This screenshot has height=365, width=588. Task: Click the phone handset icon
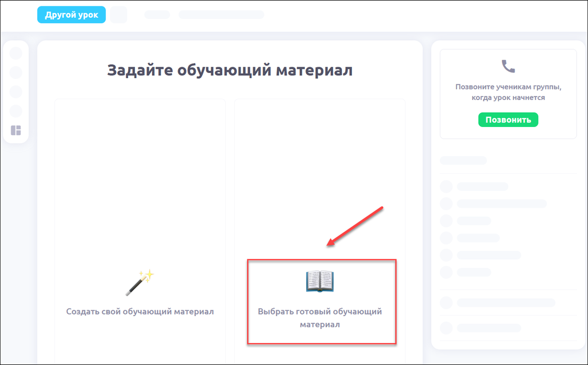click(x=508, y=66)
